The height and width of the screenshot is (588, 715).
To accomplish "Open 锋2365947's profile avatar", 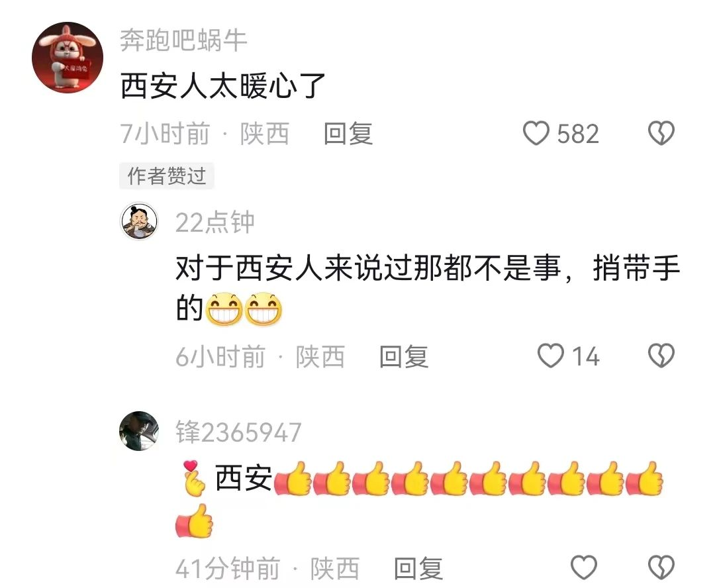I will [x=139, y=431].
